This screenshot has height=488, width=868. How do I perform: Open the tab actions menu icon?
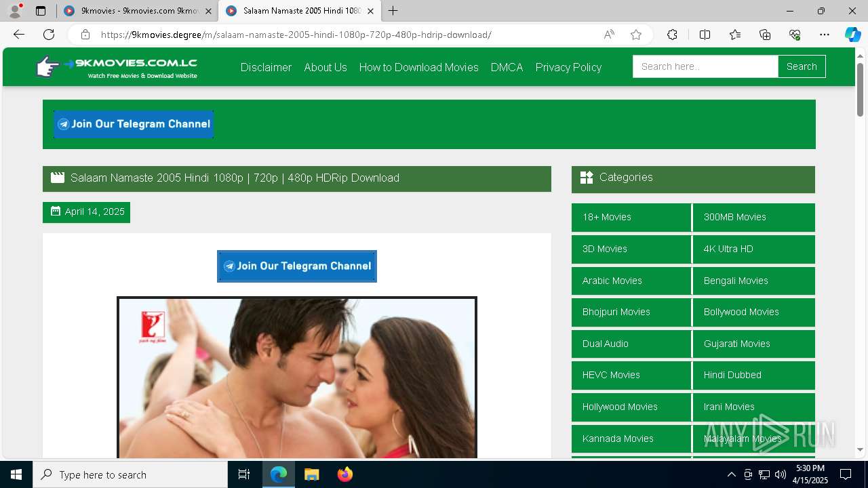pyautogui.click(x=41, y=11)
